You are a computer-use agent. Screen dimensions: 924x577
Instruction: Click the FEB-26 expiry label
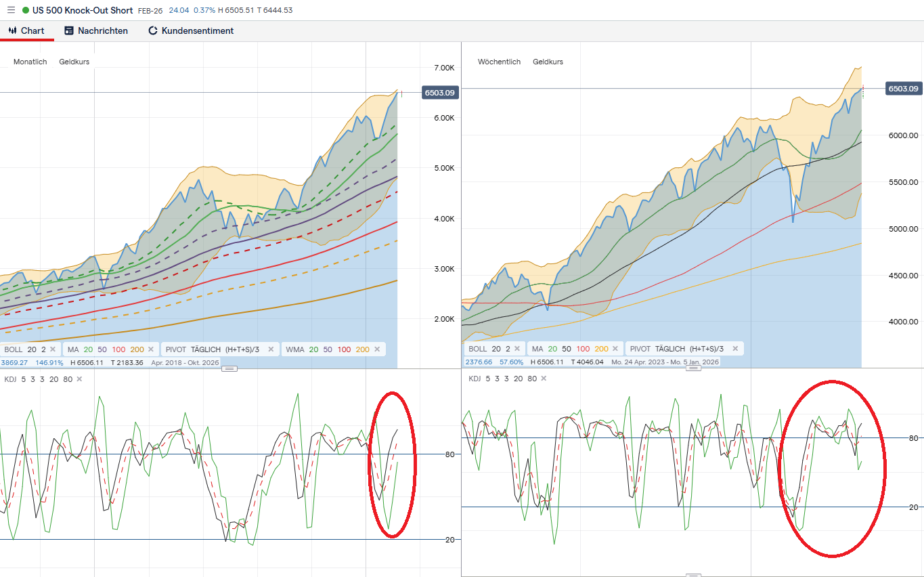(150, 10)
